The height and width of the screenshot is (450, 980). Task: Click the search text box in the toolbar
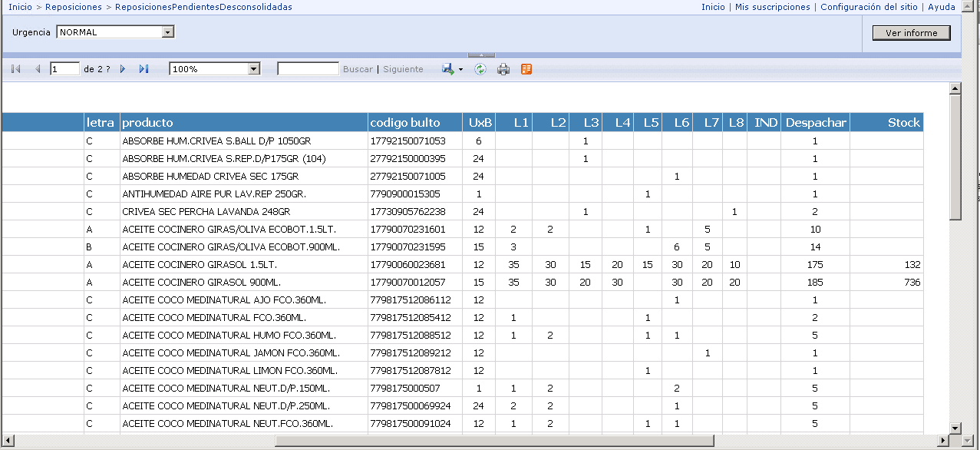coord(308,69)
